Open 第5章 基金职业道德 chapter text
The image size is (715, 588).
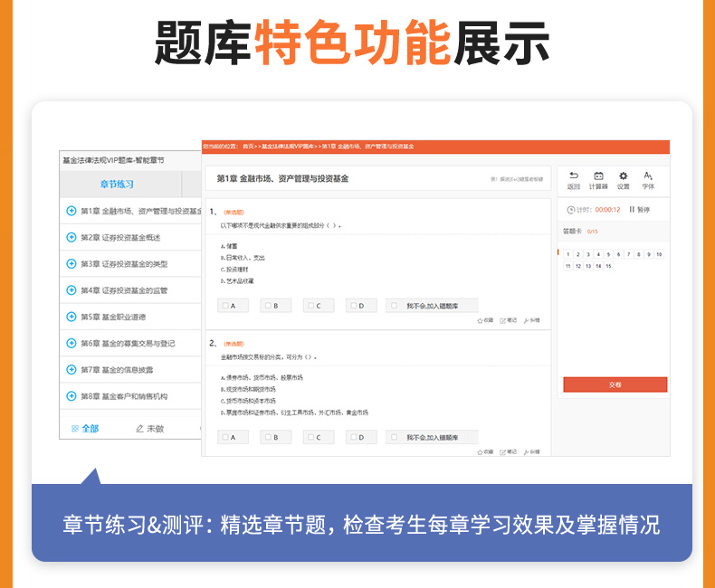(x=113, y=317)
